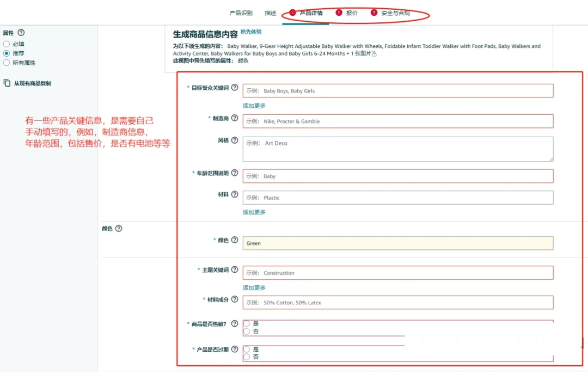
Task: Choose 是 for 产品是否过期
Action: pos(247,349)
